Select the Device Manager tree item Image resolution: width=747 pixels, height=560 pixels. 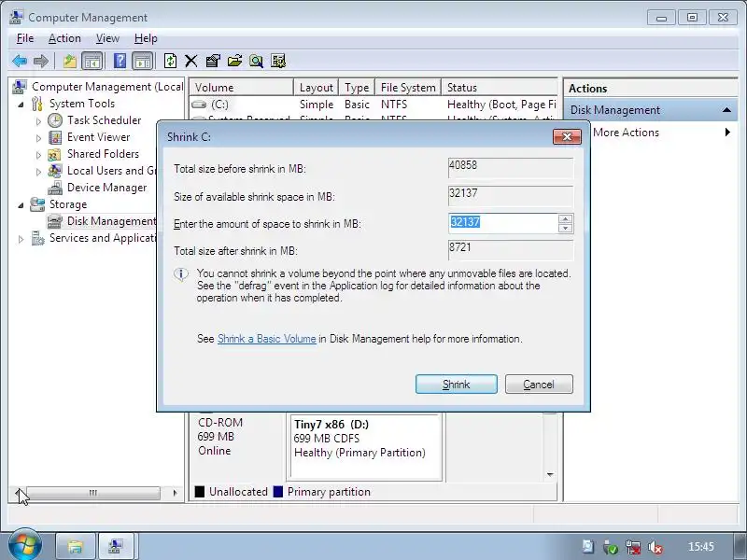[x=106, y=188]
